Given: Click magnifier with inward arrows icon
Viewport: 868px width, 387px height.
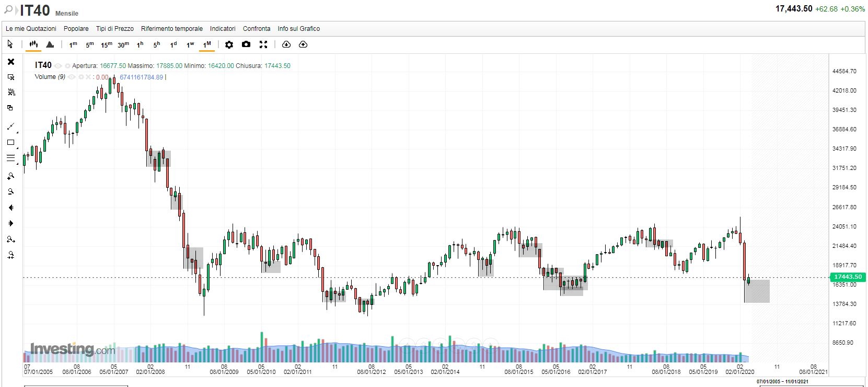Looking at the screenshot, I should (11, 255).
